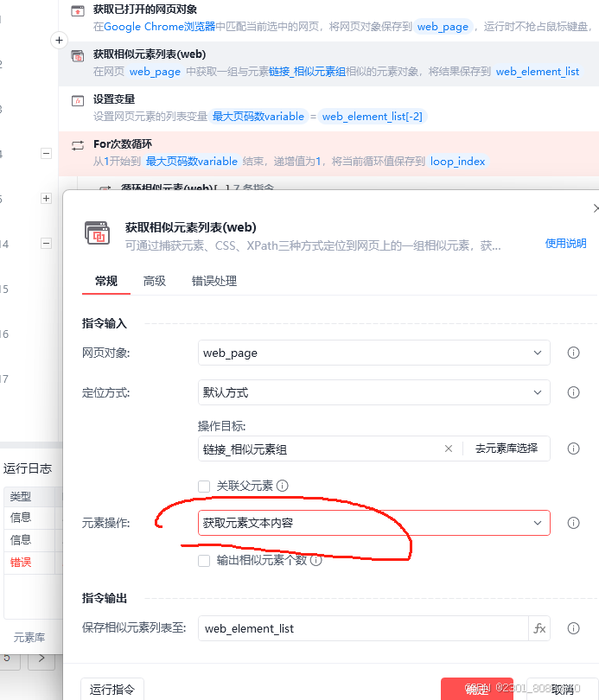Open the 使用说明 help link
Viewport: 599px width, 700px height.
(565, 244)
